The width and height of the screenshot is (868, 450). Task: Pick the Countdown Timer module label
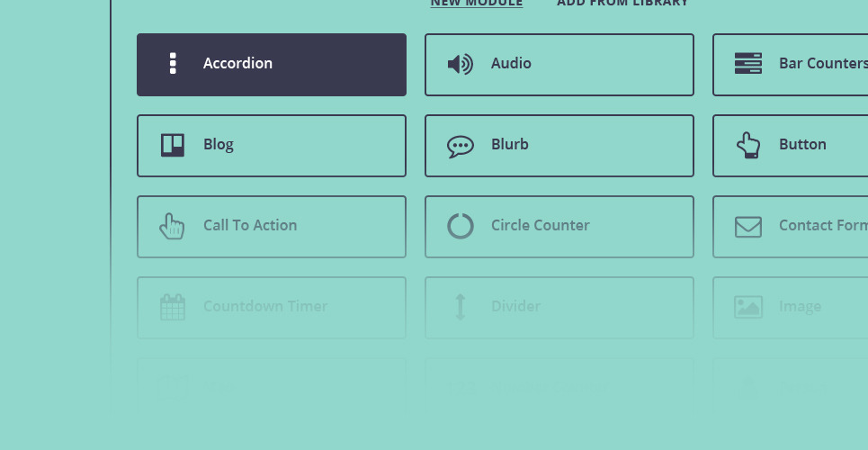(265, 307)
